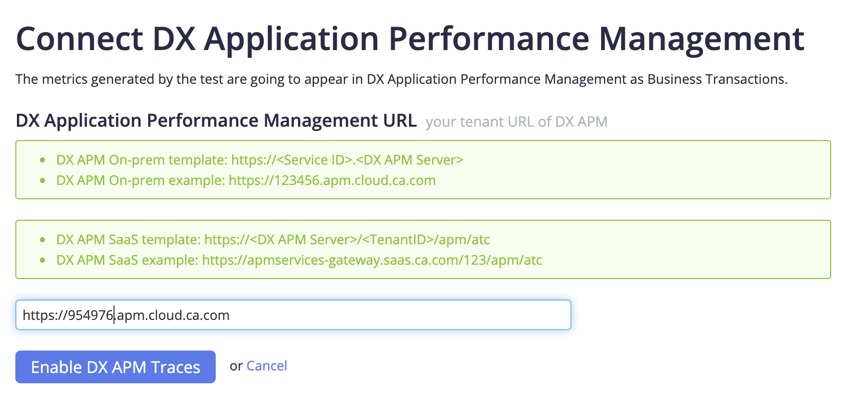
Task: Click the bullet before On-prem template
Action: click(x=42, y=160)
